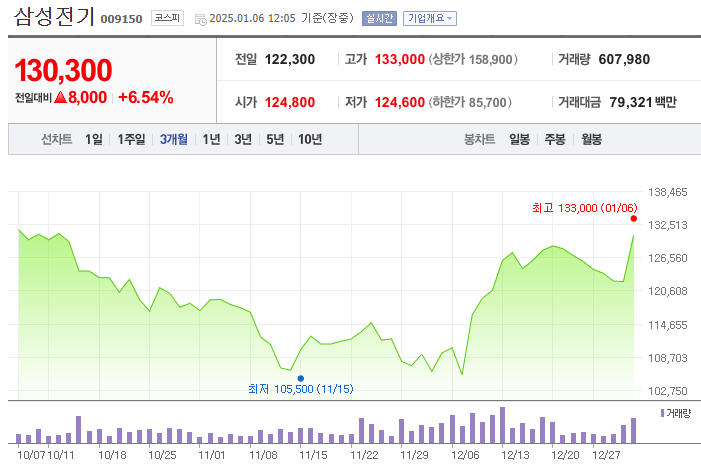This screenshot has width=701, height=472.
Task: Click the 138,465 y-axis label
Action: 667,192
